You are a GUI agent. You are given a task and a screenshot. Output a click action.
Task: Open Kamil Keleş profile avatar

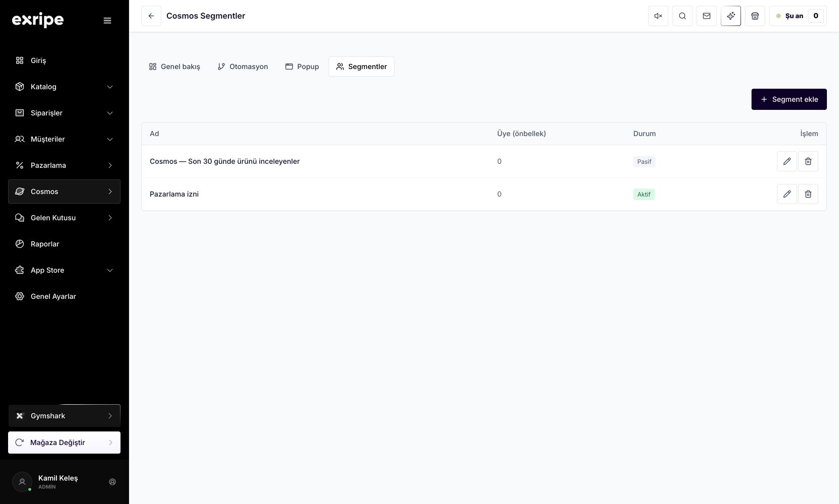22,482
